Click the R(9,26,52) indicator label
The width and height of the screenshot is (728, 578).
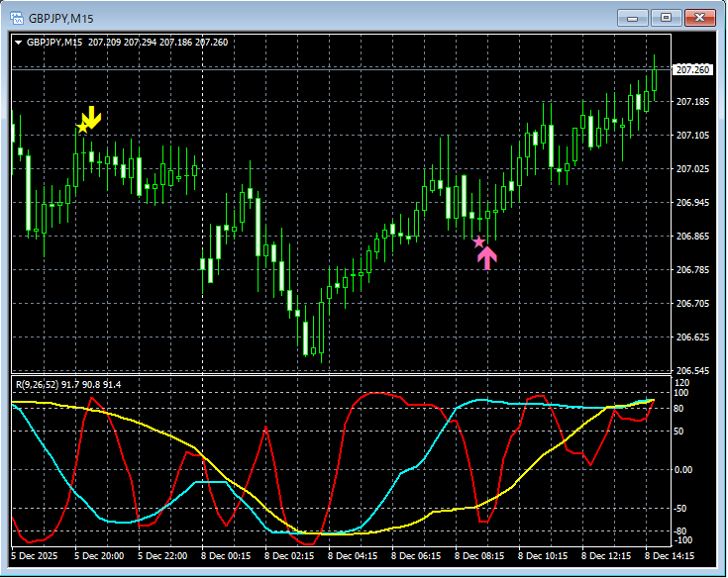(37, 384)
